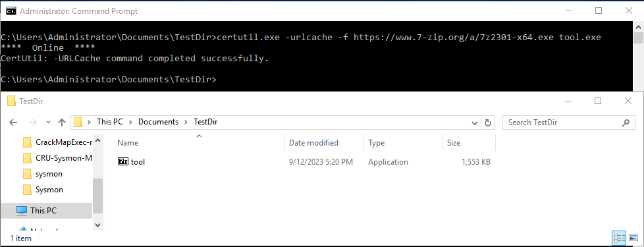Image resolution: width=644 pixels, height=247 pixels.
Task: Expand the address bar history dropdown
Action: point(475,122)
